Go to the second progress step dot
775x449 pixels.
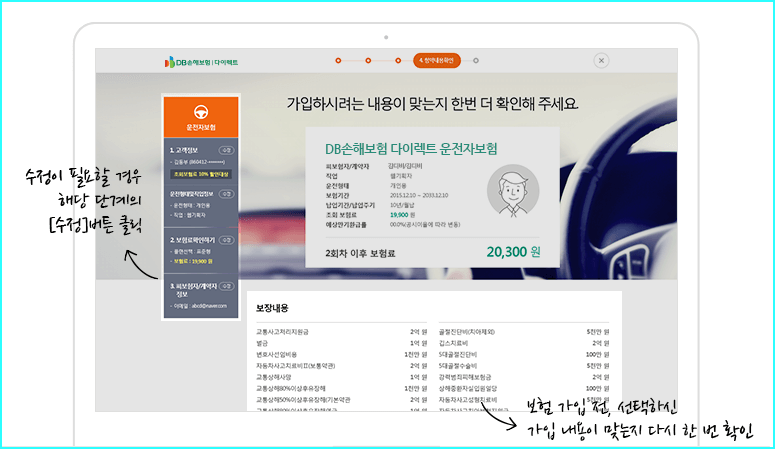[368, 60]
